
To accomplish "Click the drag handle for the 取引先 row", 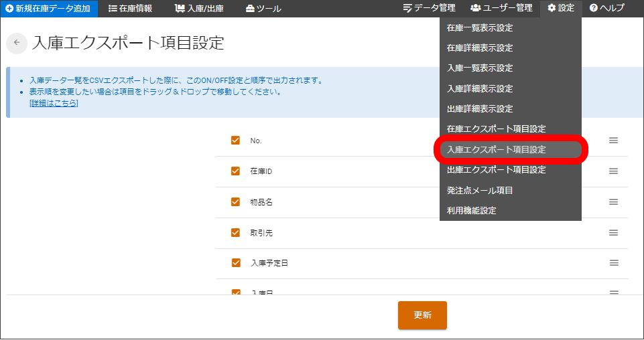I will pos(613,233).
